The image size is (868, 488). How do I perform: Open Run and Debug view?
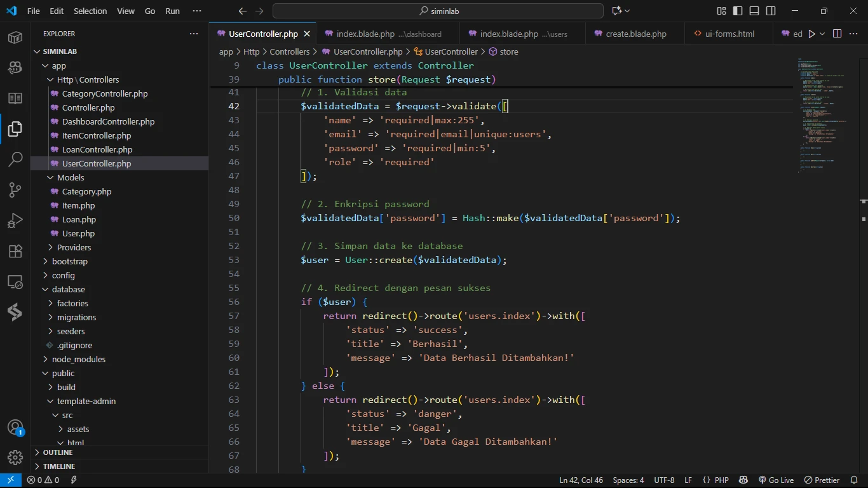pos(15,220)
